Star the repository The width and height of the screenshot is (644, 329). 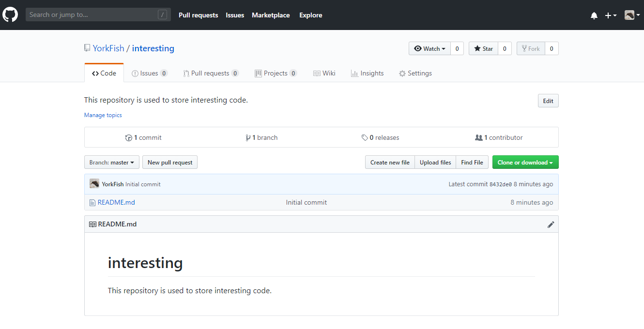(483, 48)
